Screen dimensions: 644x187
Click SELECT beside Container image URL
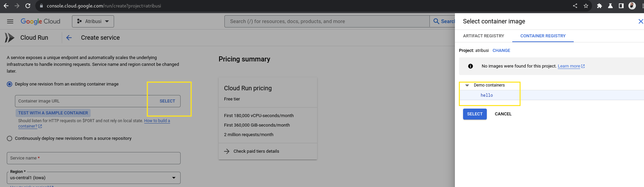(x=167, y=101)
